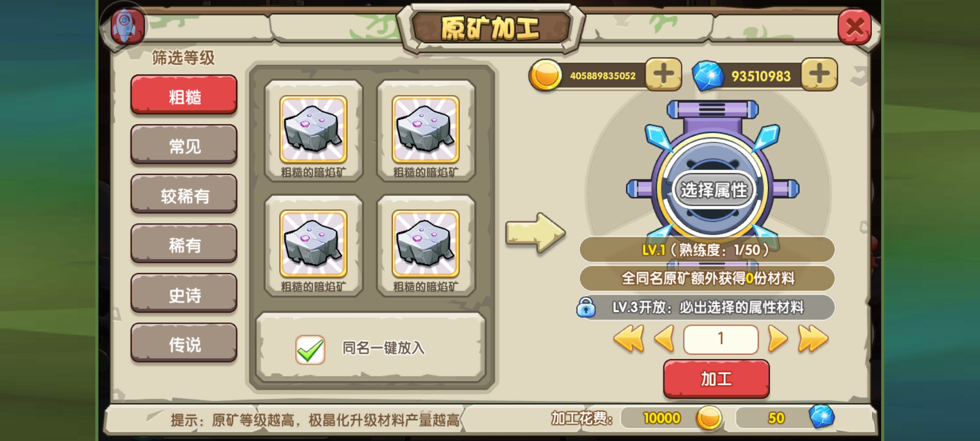
Task: Toggle the 同名一键放入 checkbox
Action: click(x=310, y=350)
